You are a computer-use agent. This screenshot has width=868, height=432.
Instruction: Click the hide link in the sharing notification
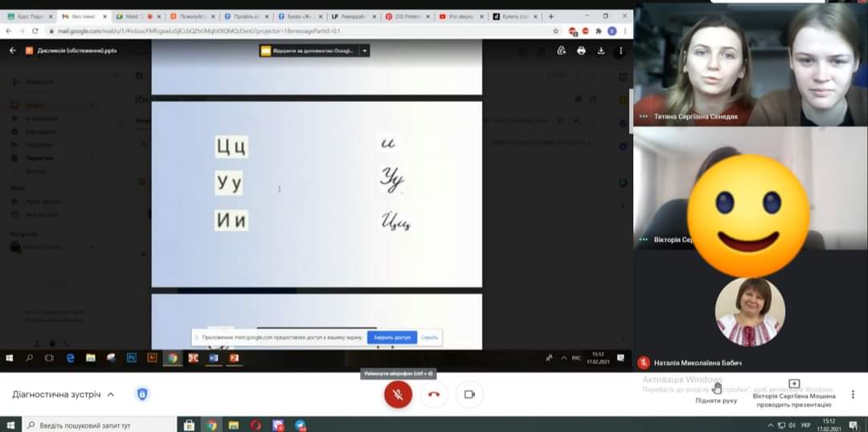pos(429,337)
